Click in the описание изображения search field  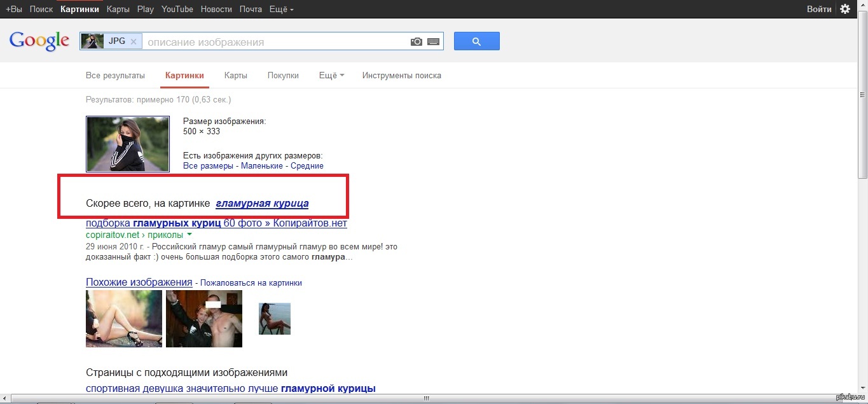[273, 42]
